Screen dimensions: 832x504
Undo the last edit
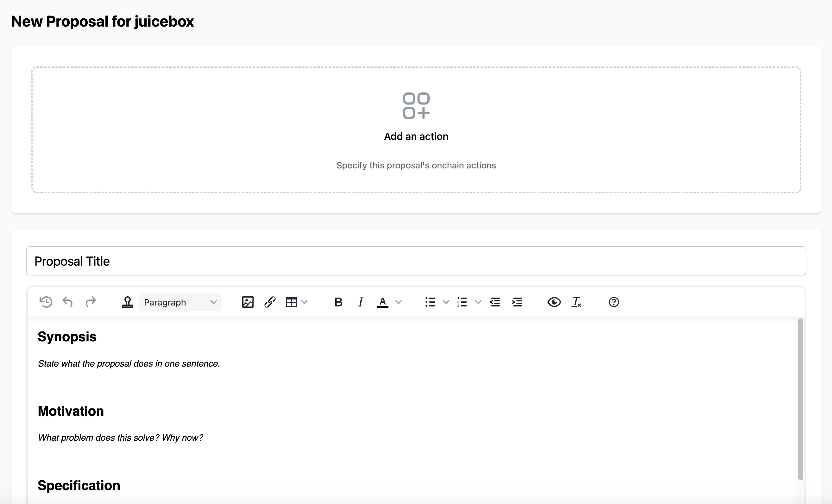(67, 302)
